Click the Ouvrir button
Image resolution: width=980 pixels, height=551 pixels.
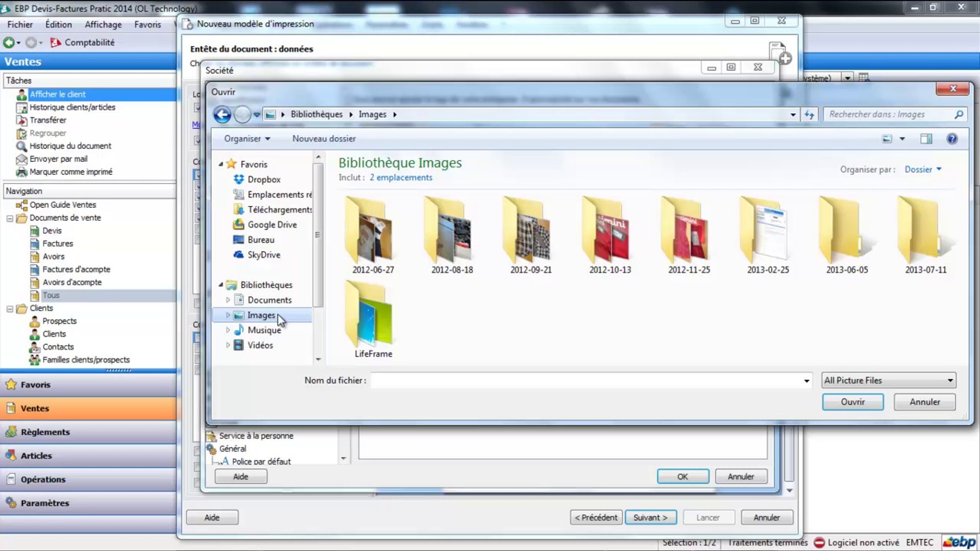coord(852,402)
